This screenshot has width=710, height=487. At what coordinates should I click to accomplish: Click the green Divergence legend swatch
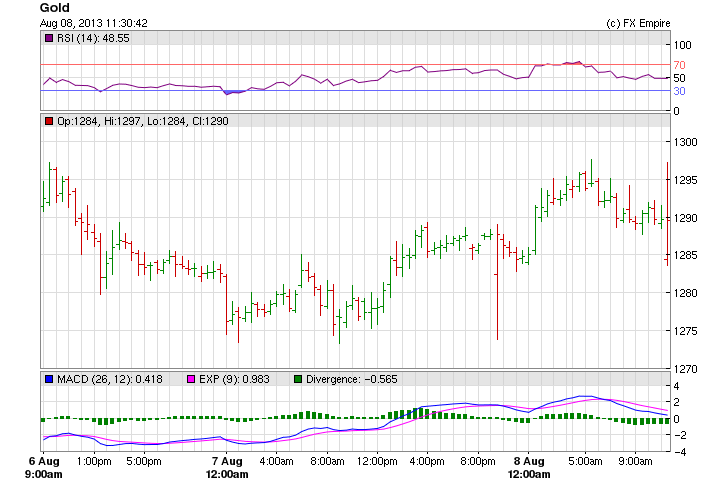point(298,379)
